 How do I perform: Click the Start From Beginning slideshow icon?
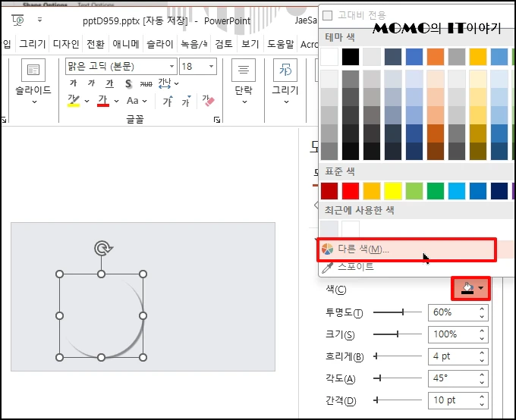coord(17,20)
